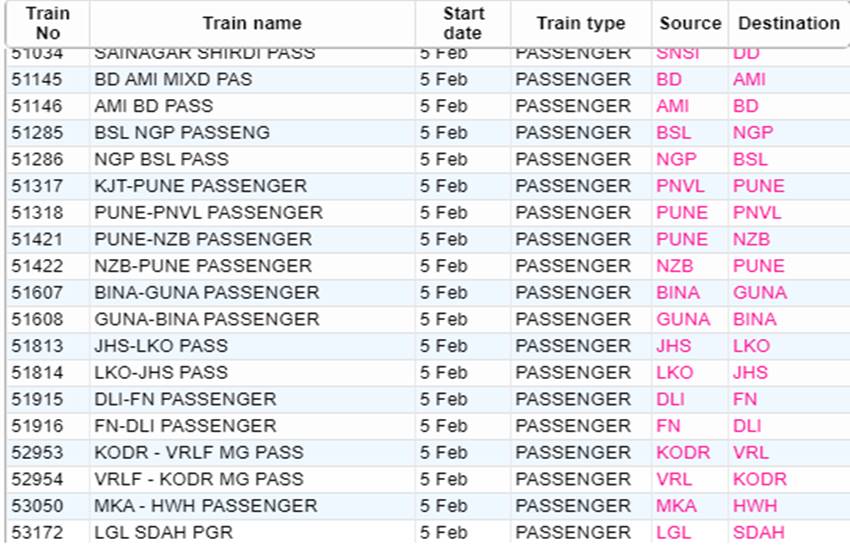The height and width of the screenshot is (550, 850).
Task: Click the Destination column header
Action: (x=789, y=23)
